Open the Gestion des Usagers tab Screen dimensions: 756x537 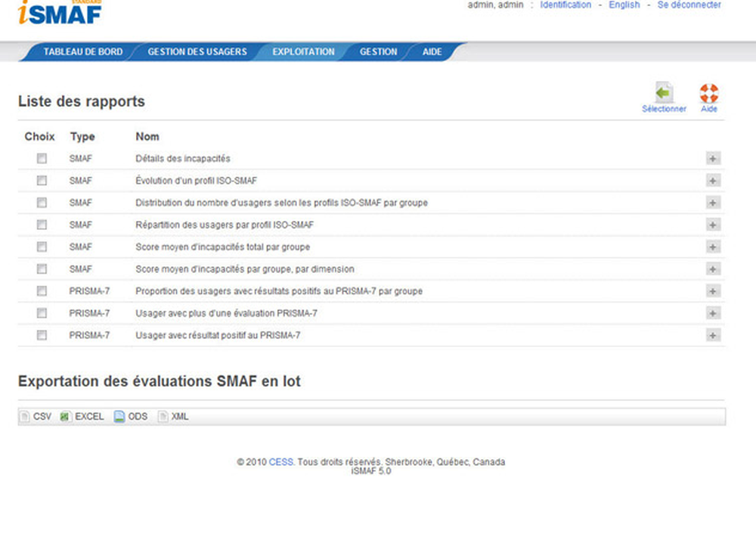(x=197, y=51)
